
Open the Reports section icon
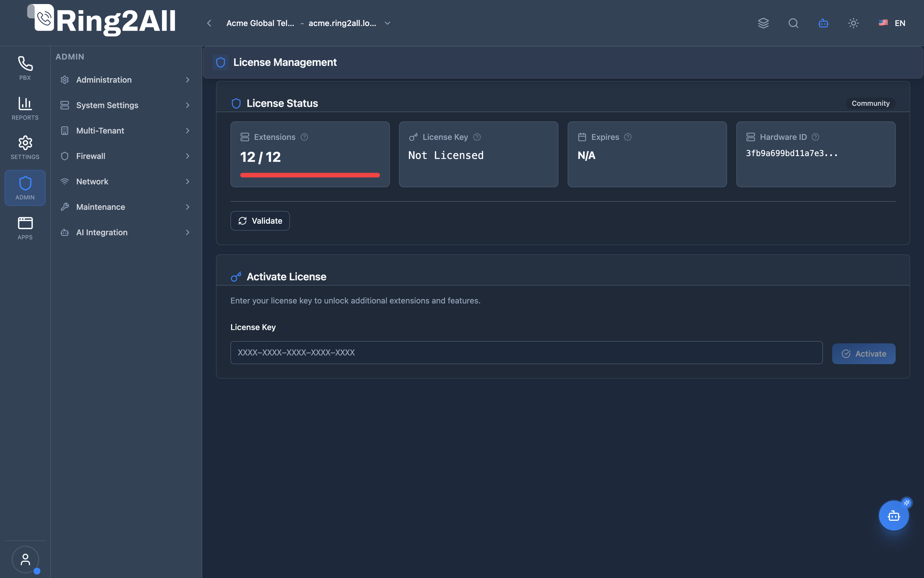pos(25,108)
